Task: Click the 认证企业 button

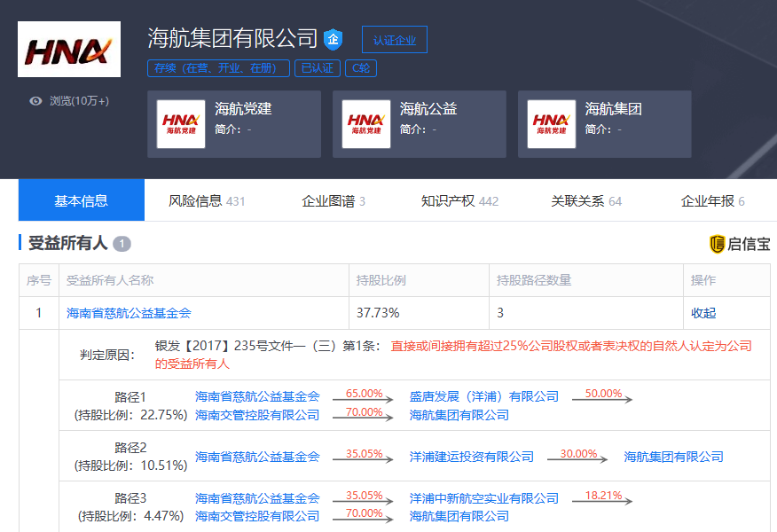Action: (x=395, y=40)
